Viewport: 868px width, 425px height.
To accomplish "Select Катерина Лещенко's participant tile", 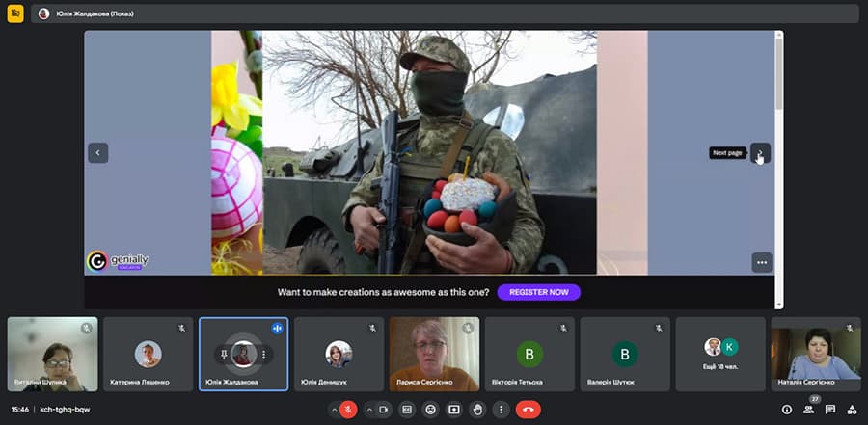I will tap(149, 355).
